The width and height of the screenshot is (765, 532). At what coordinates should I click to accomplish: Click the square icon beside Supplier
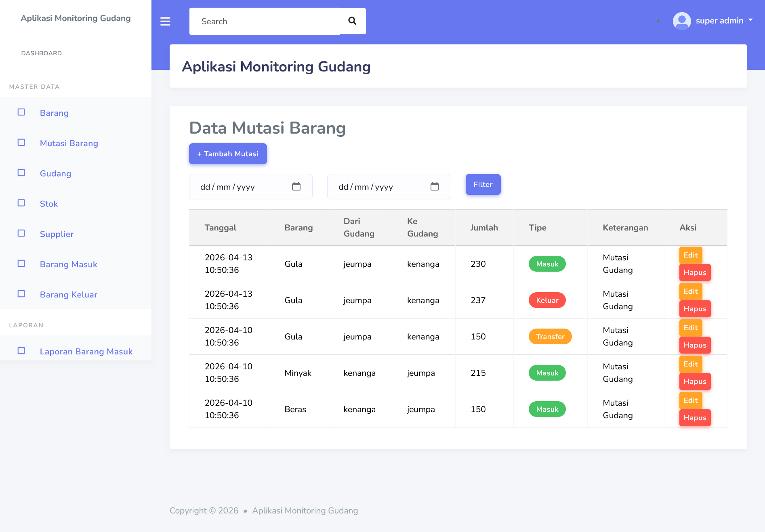coord(21,233)
